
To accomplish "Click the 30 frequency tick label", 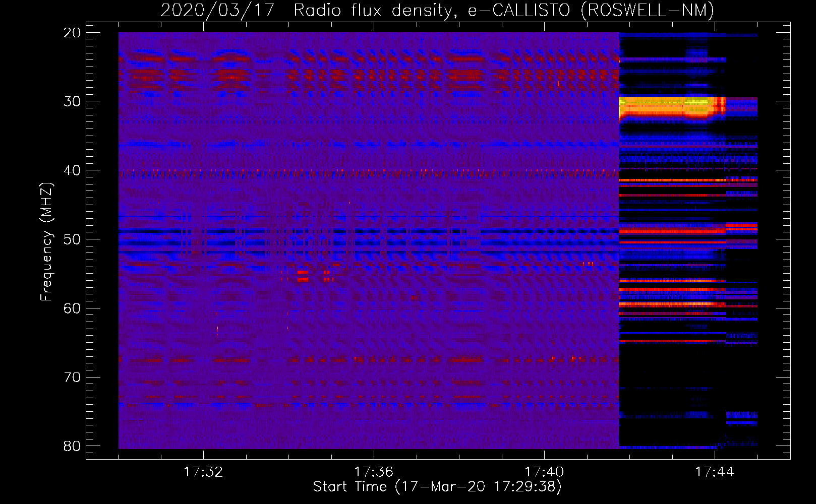I will (x=72, y=101).
